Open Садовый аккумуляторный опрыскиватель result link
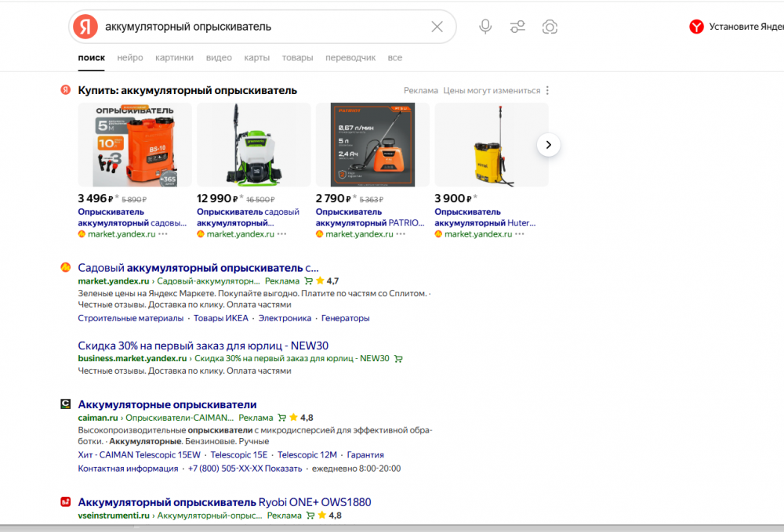Screen dimensions: 784x532 tap(198, 267)
